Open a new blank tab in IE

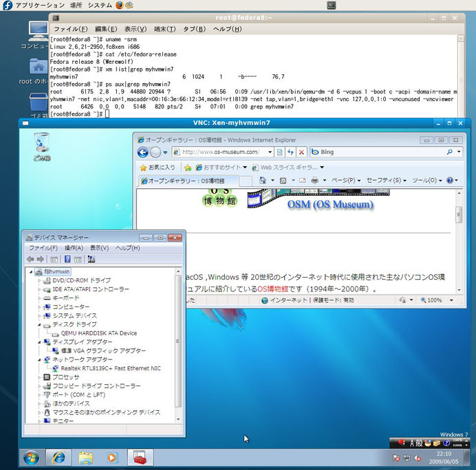pos(246,181)
